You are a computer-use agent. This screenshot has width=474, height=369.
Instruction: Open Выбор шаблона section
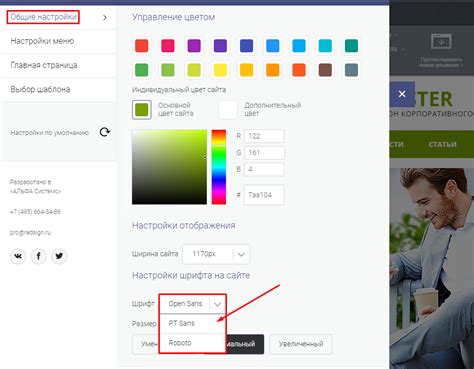pos(40,89)
